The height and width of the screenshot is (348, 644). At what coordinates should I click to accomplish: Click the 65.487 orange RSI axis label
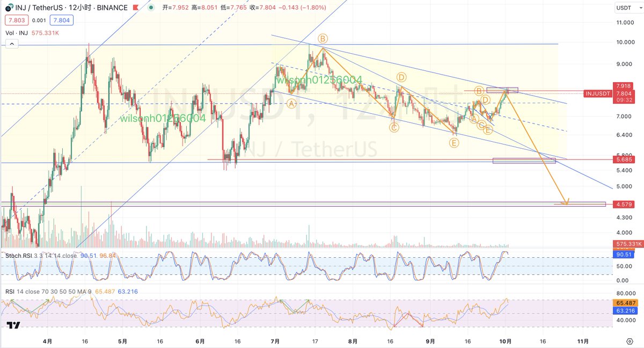pos(625,303)
